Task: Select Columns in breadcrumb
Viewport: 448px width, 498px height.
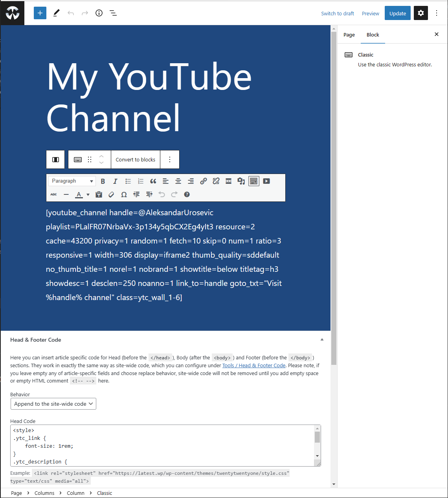Action: (x=44, y=493)
